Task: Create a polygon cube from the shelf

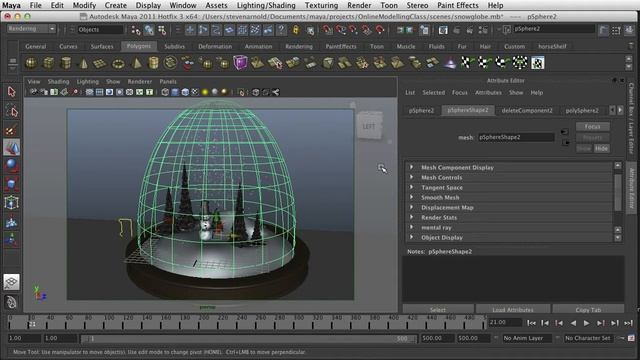Action: tap(49, 63)
